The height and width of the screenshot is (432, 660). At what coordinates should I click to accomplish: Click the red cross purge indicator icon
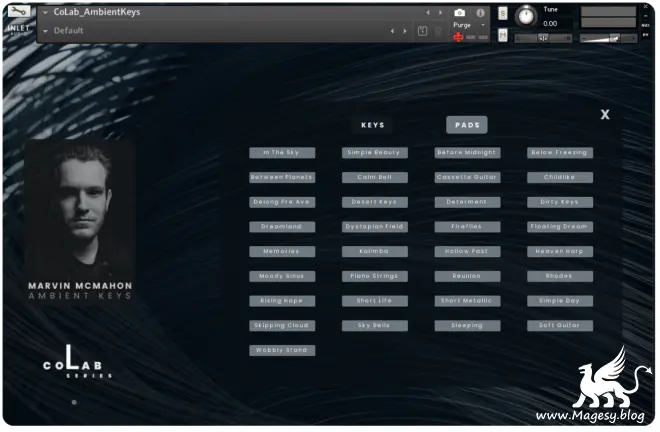coord(458,37)
